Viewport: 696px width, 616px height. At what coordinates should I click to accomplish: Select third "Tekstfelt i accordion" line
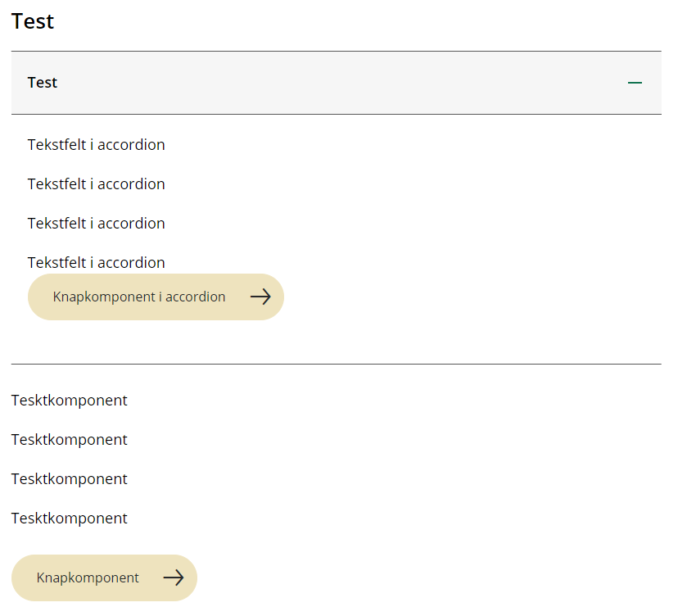point(96,224)
